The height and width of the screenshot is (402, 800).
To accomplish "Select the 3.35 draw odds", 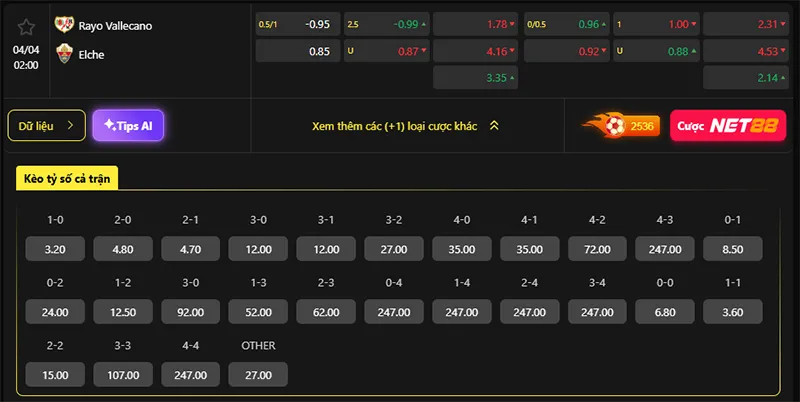I will pos(475,78).
